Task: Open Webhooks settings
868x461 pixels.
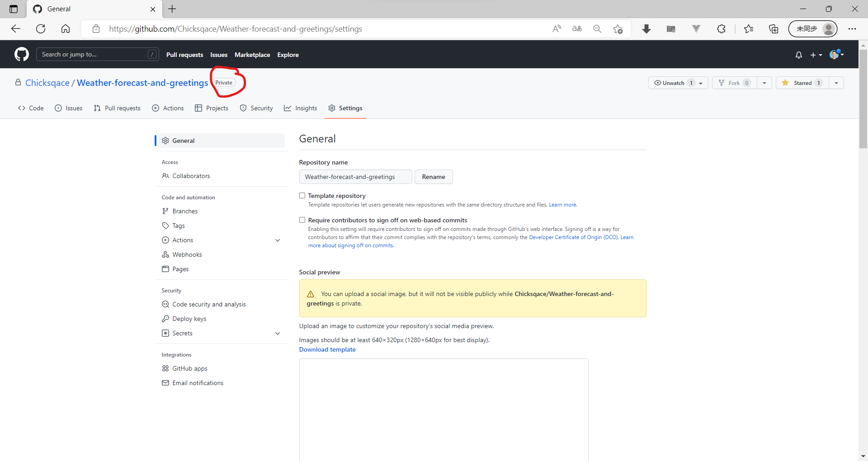Action: coord(187,254)
